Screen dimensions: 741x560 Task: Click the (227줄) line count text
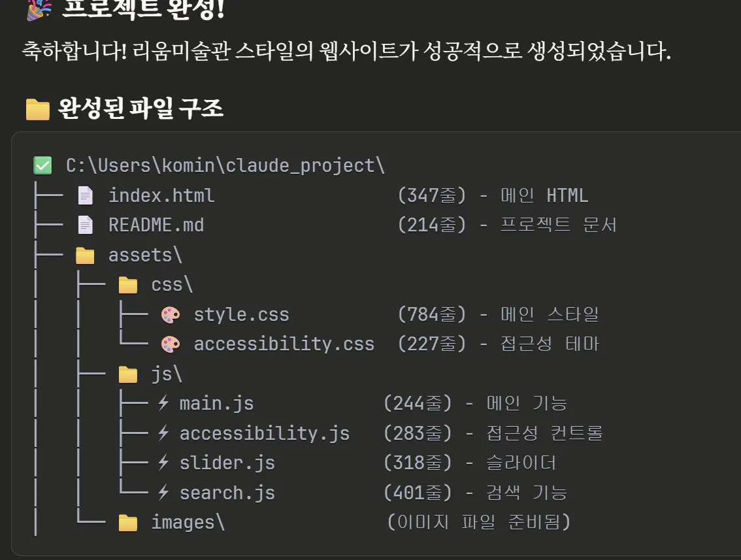(432, 344)
